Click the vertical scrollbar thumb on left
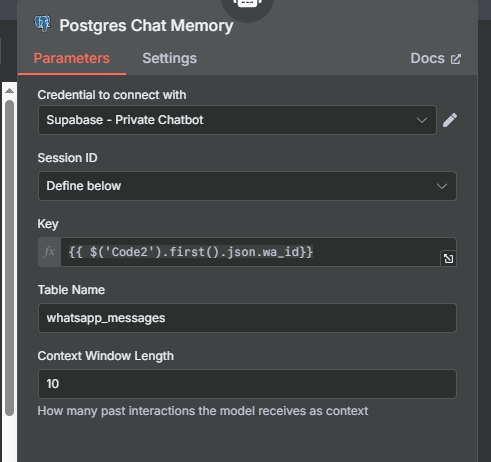 pos(9,258)
